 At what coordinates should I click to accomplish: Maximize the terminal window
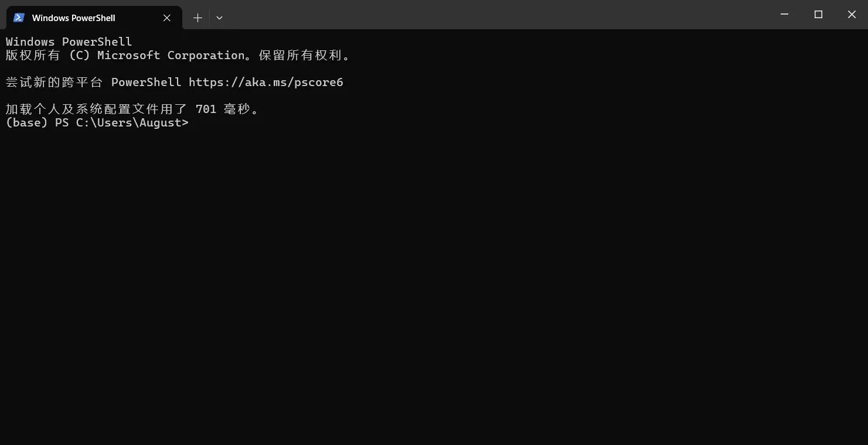click(818, 15)
